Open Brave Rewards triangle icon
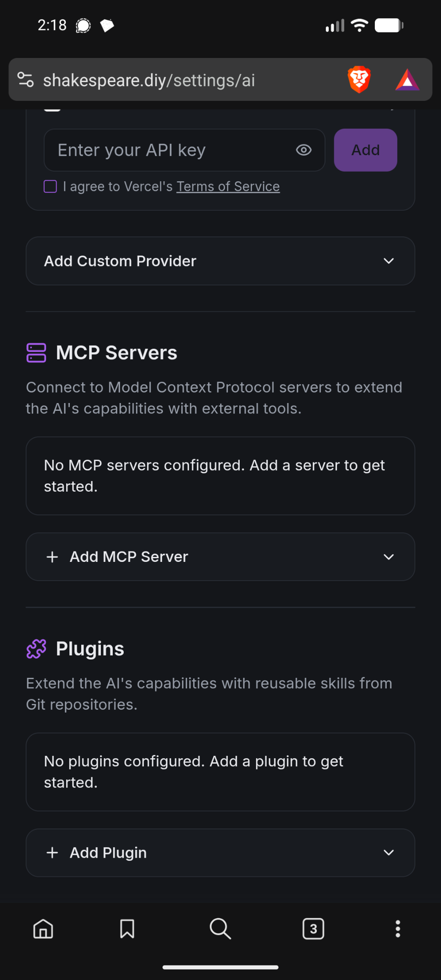This screenshot has height=980, width=441. (407, 80)
